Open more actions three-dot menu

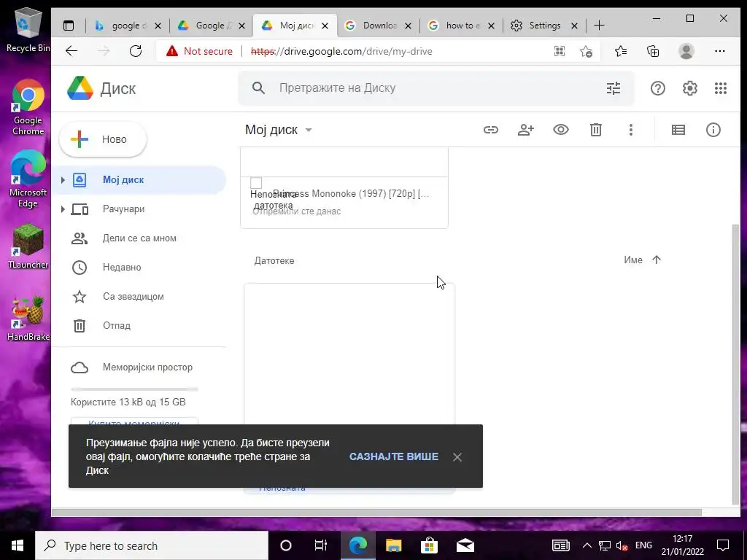click(631, 130)
